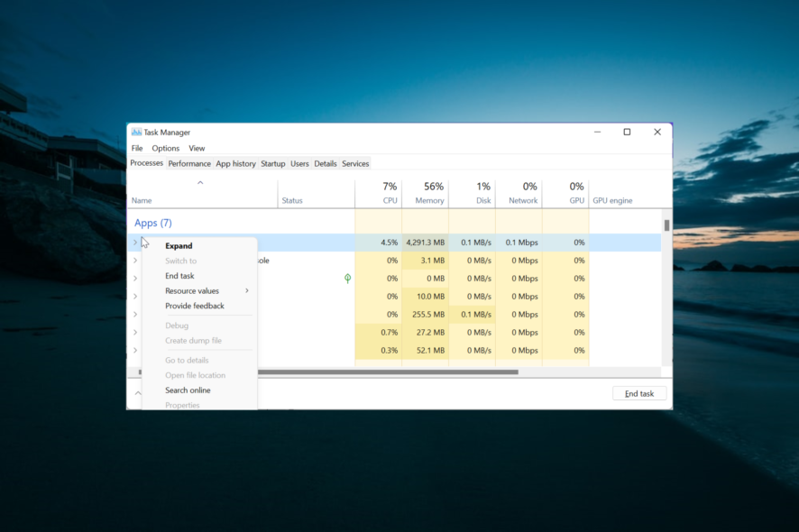Expand the process row using 27.2 MB memory
Screen dimensions: 799x532
pos(135,333)
